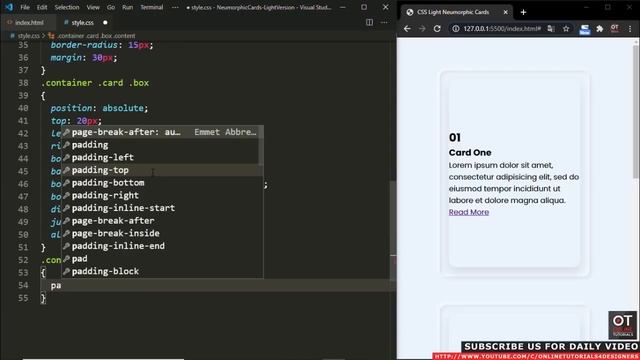Open the browser three-dot menu
Screen dimensions: 640x360
point(630,29)
